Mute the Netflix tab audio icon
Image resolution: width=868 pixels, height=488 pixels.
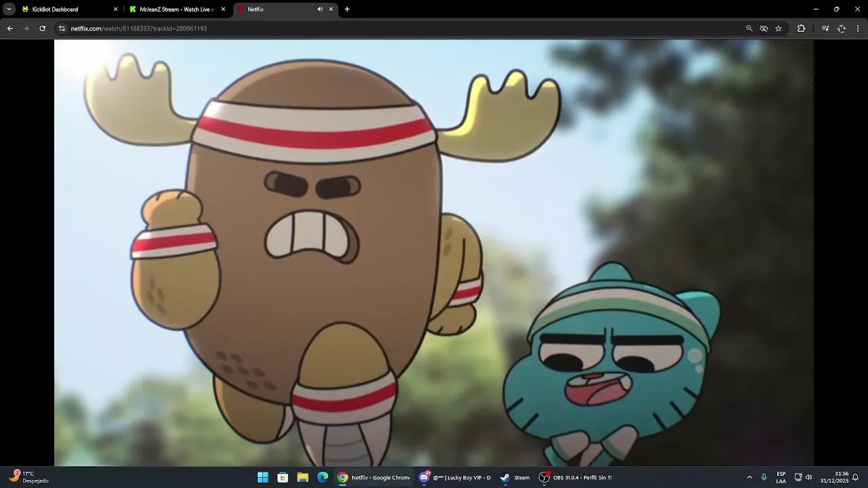coord(320,9)
